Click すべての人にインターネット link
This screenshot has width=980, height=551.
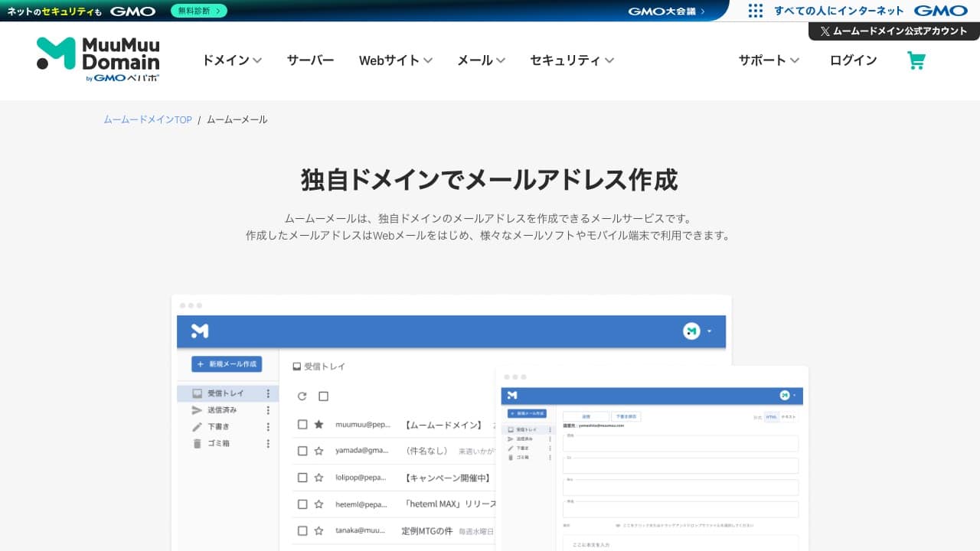[839, 11]
